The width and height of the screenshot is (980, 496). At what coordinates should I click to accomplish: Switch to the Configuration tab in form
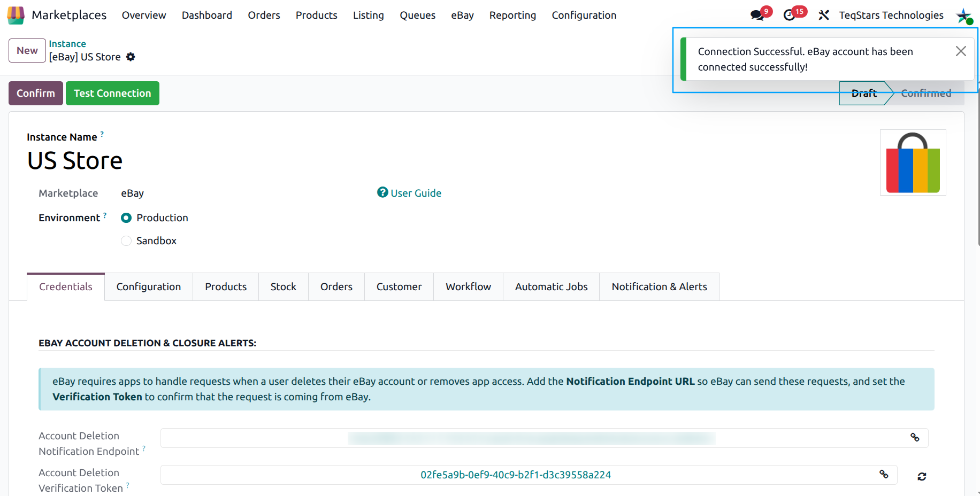[x=149, y=286]
